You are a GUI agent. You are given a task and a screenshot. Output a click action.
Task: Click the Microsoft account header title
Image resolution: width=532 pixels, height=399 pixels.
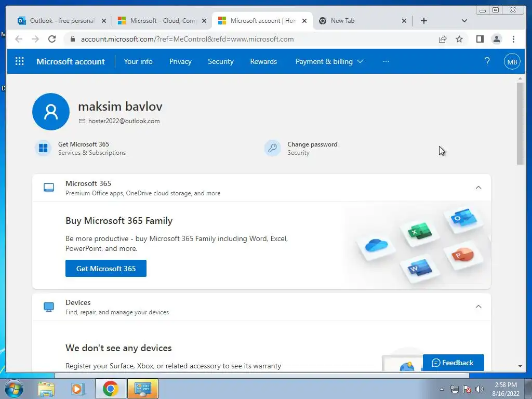click(x=71, y=61)
